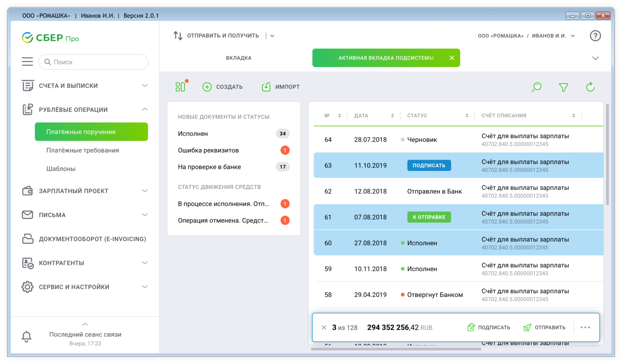Image resolution: width=622 pixels, height=364 pixels.
Task: Open the Платёжные требования menu item
Action: [x=83, y=150]
